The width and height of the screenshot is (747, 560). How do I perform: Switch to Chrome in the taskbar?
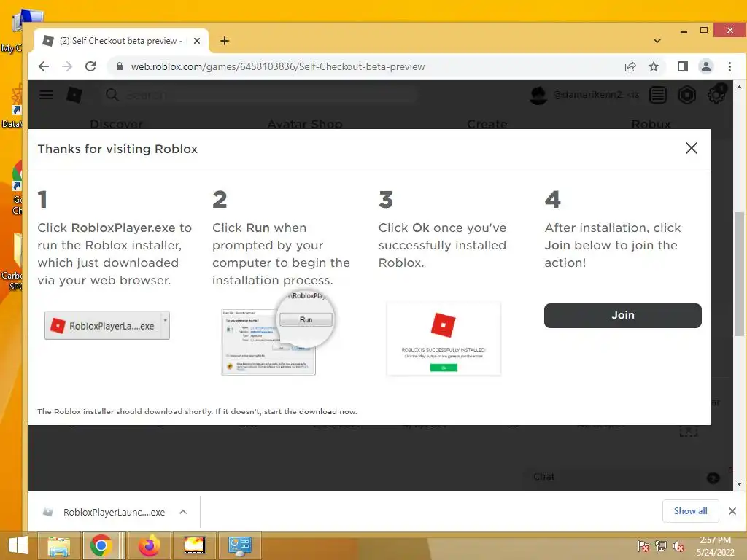101,545
